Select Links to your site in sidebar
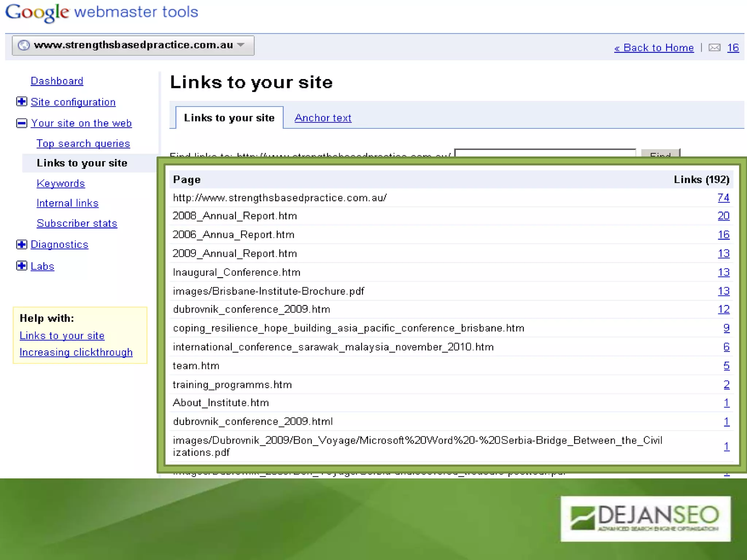 tap(82, 163)
